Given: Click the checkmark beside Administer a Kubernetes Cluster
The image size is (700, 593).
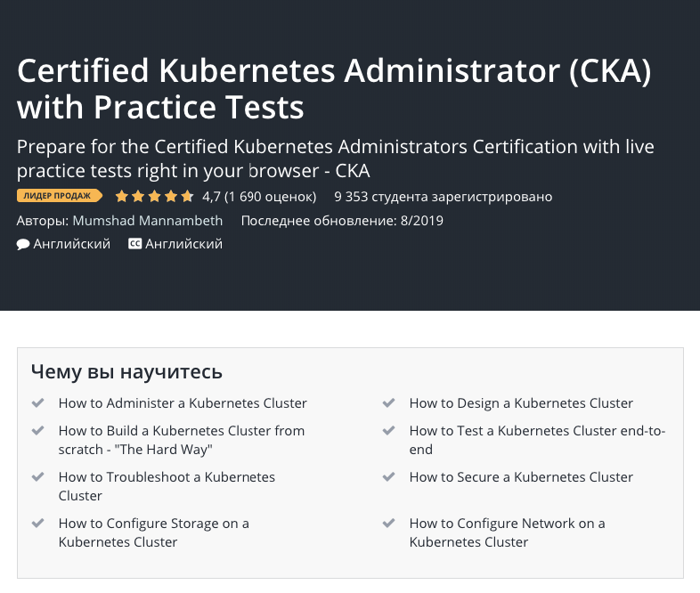Looking at the screenshot, I should [38, 403].
